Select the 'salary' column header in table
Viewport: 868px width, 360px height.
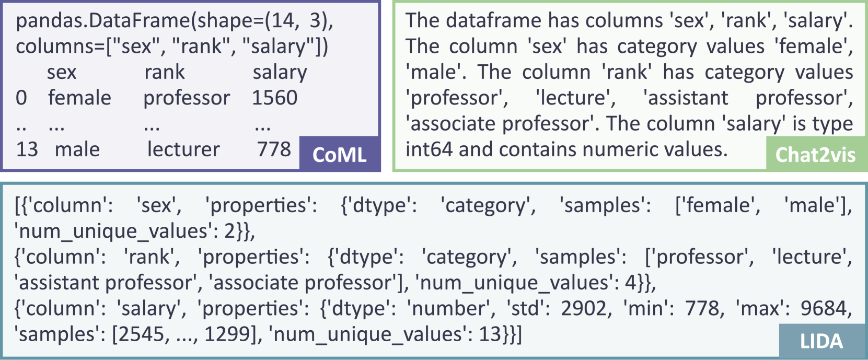tap(280, 72)
